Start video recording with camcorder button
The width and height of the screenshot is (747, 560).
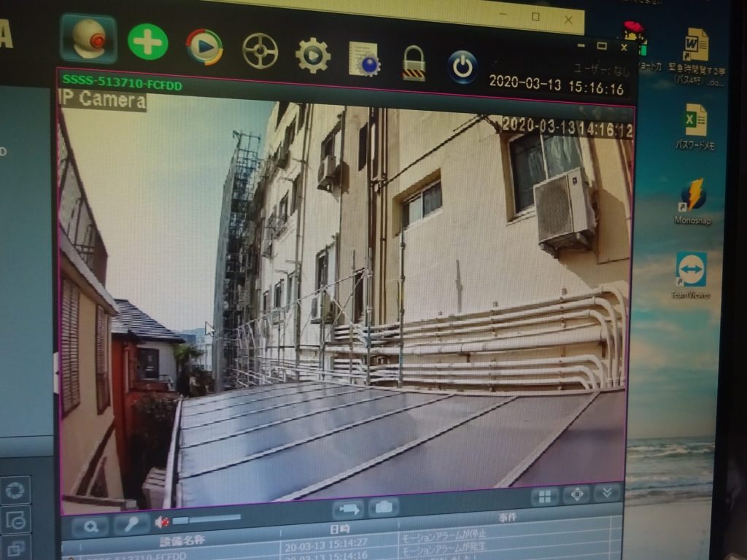tap(347, 507)
